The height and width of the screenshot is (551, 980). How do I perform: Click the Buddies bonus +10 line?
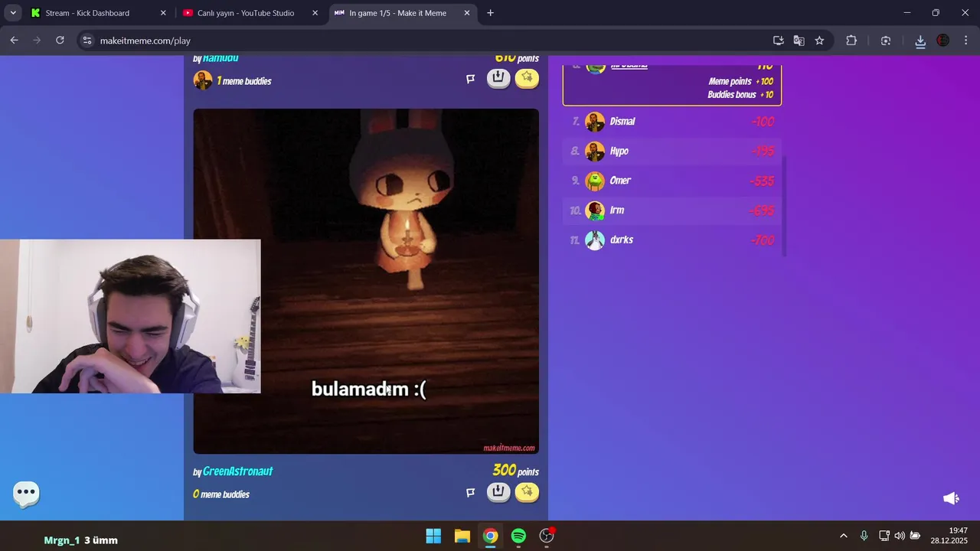740,95
